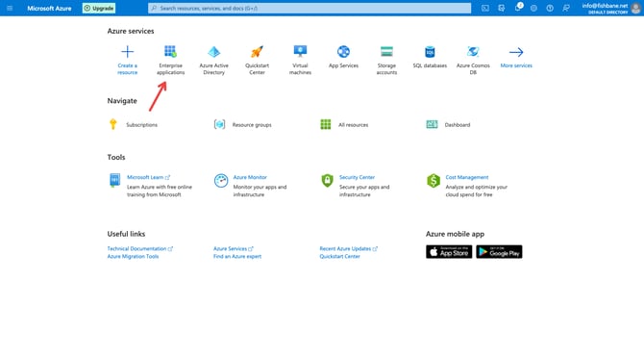This screenshot has width=644, height=357.
Task: Navigate to Dashboard label
Action: [x=458, y=125]
